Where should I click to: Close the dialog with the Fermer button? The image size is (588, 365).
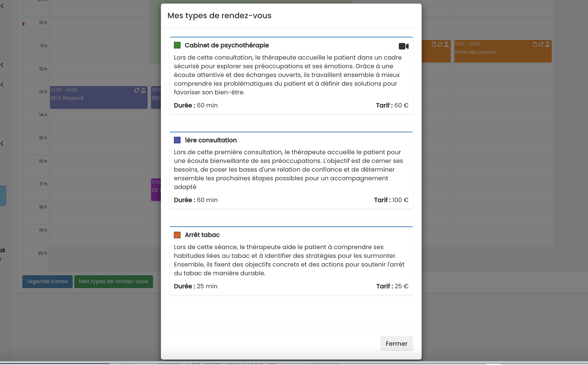[x=396, y=344]
